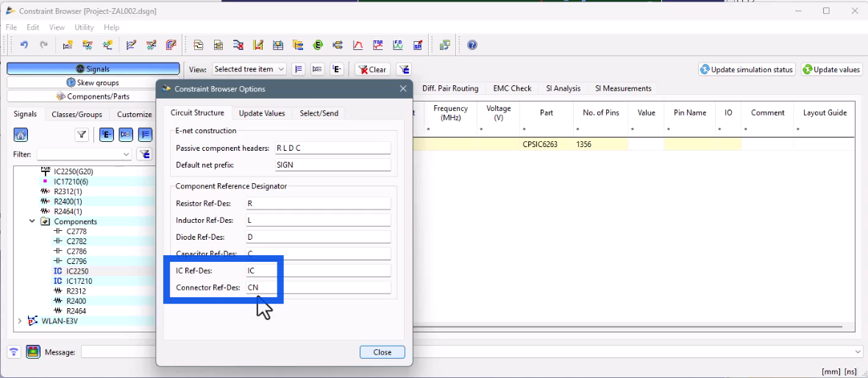
Task: Select the C2786 capacitor row
Action: (x=77, y=252)
